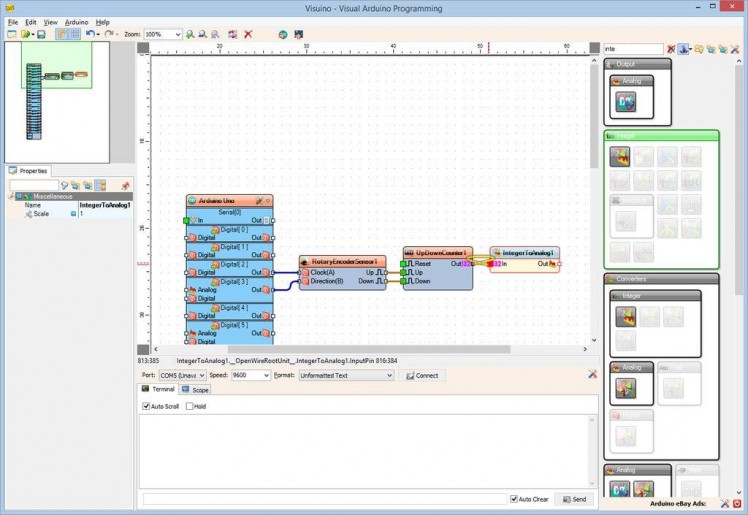Click the Save project toolbar icon
This screenshot has height=515, width=748.
click(x=41, y=34)
